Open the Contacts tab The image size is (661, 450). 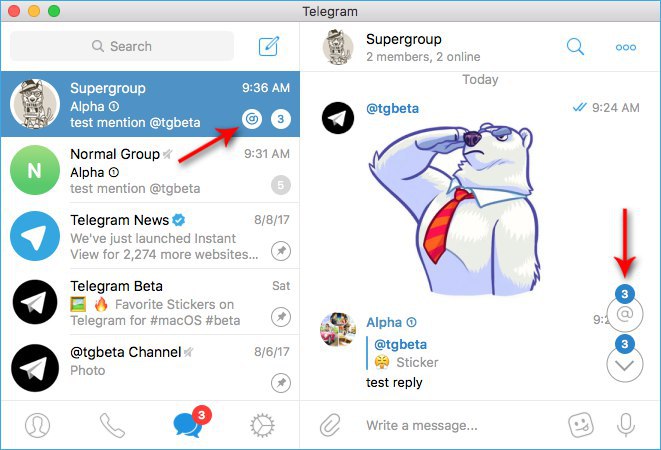pyautogui.click(x=38, y=425)
